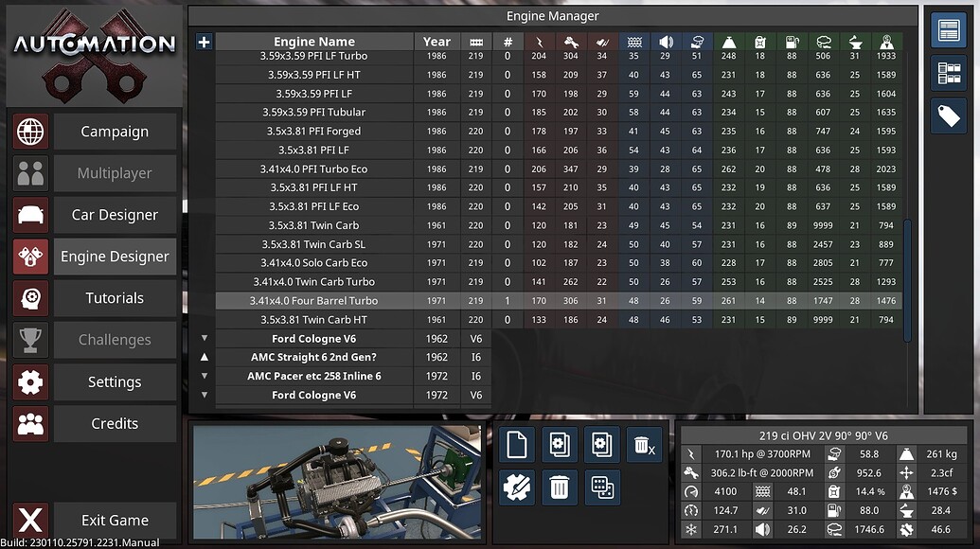Collapse the AMC Straight 6 2nd Gen family
Screen dimensions: 980x549
tap(204, 357)
